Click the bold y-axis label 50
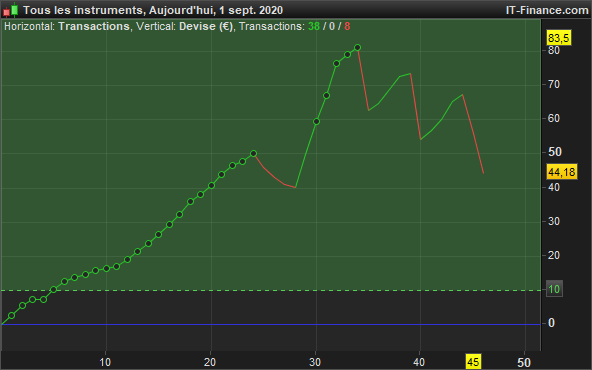Viewport: 592px width, 370px height. pyautogui.click(x=555, y=152)
